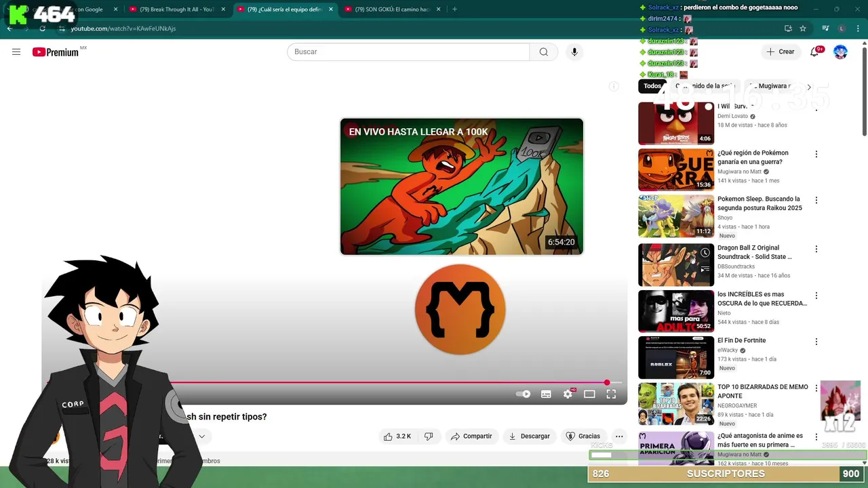Open options menu for Qué antagonista de anime

(x=816, y=437)
